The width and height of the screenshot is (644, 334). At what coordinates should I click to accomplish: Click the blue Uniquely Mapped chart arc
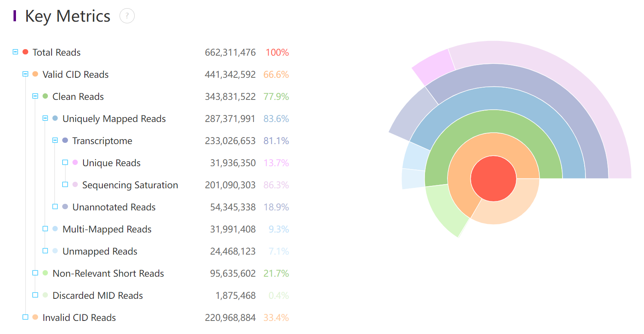(x=493, y=98)
